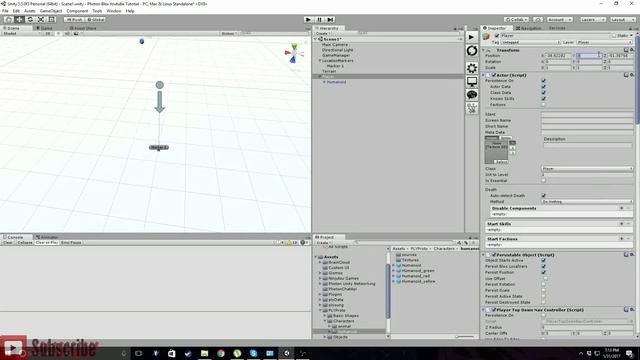The height and width of the screenshot is (360, 640).
Task: Toggle Collapse in the Console
Action: point(24,242)
